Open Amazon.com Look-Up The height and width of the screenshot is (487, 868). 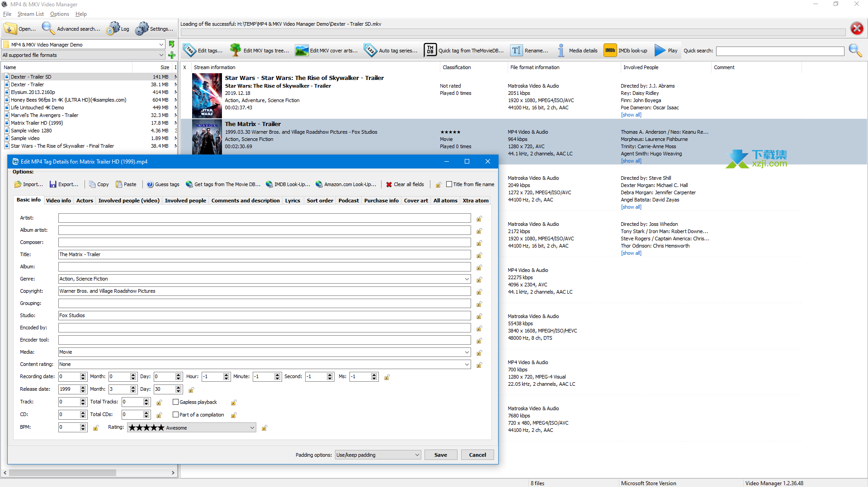pos(346,184)
